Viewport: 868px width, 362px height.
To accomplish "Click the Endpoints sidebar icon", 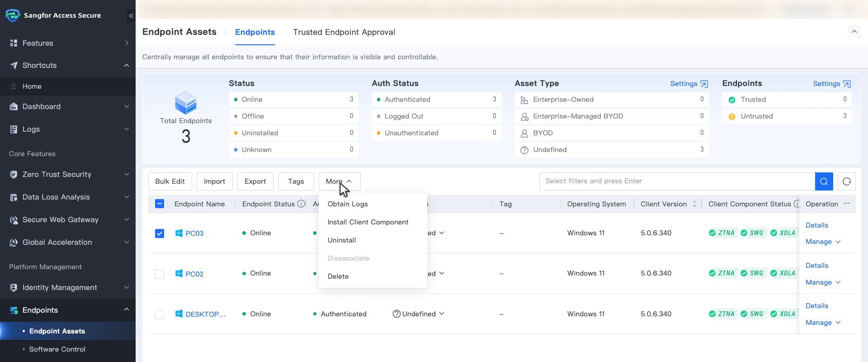I will coord(14,310).
